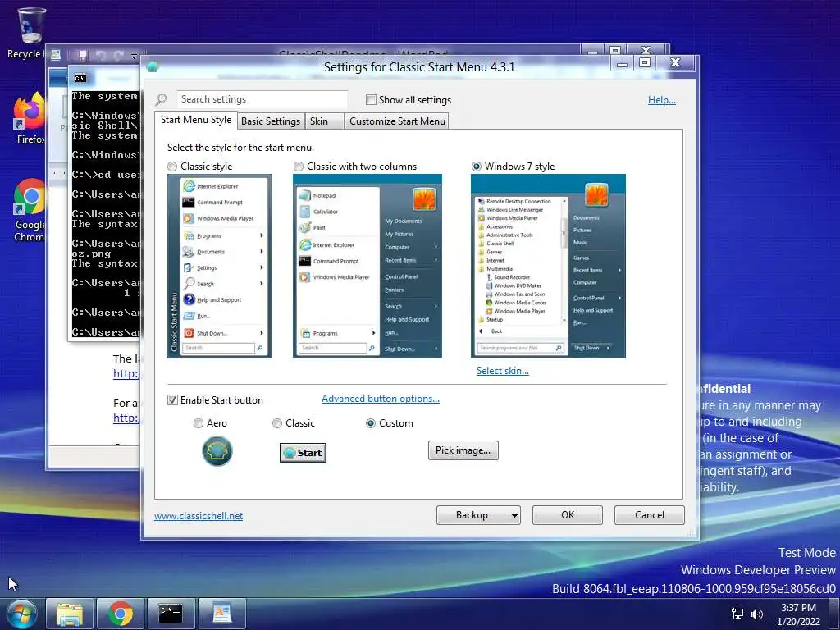Click the WordPad application icon in its title bar
Viewport: 840px width, 630px height.
[56, 55]
